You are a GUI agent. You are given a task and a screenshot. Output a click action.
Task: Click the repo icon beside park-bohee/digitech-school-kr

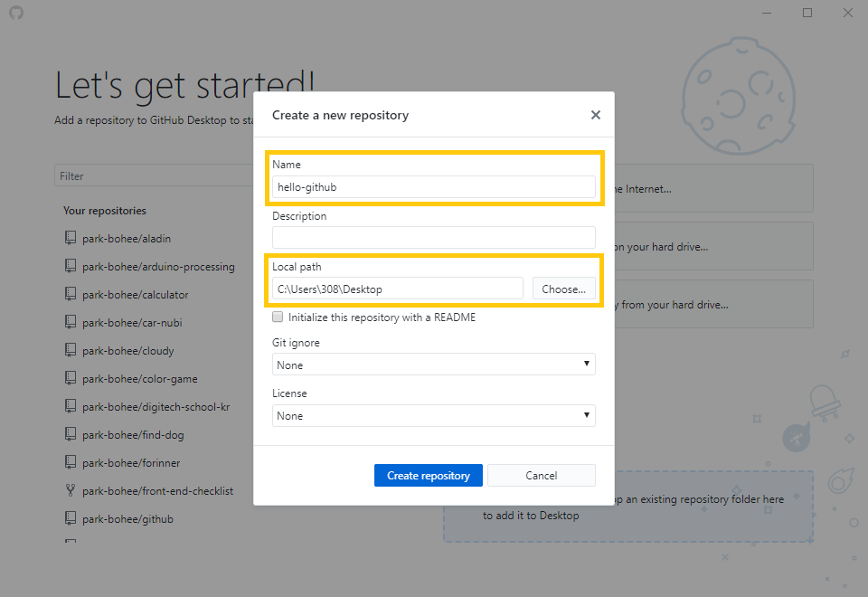[x=71, y=406]
